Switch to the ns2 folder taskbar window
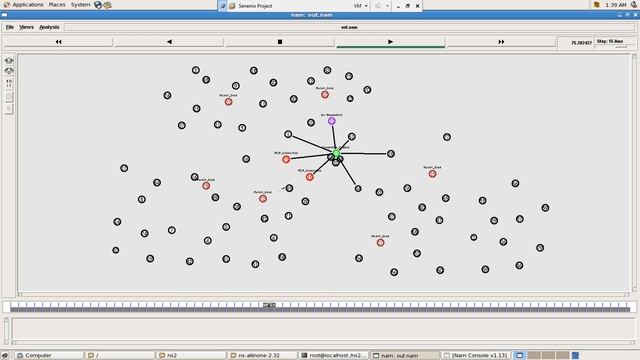This screenshot has width=640, height=360. point(191,355)
